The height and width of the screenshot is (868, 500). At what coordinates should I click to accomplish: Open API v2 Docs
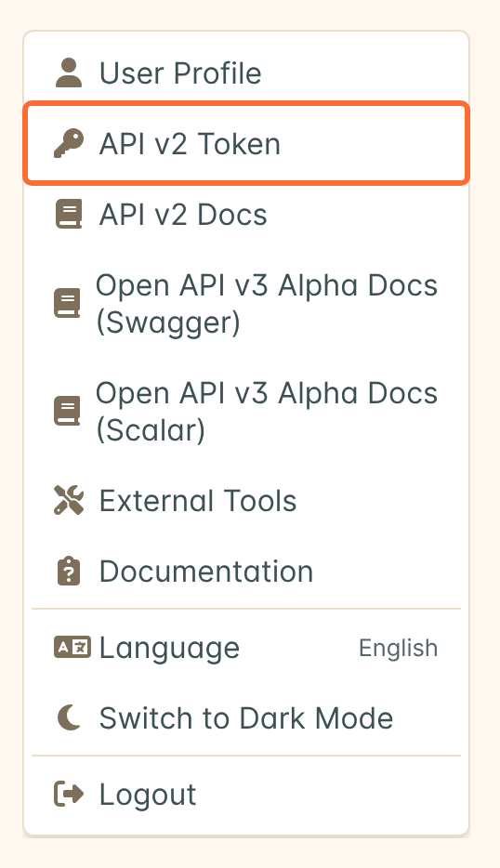pos(246,215)
